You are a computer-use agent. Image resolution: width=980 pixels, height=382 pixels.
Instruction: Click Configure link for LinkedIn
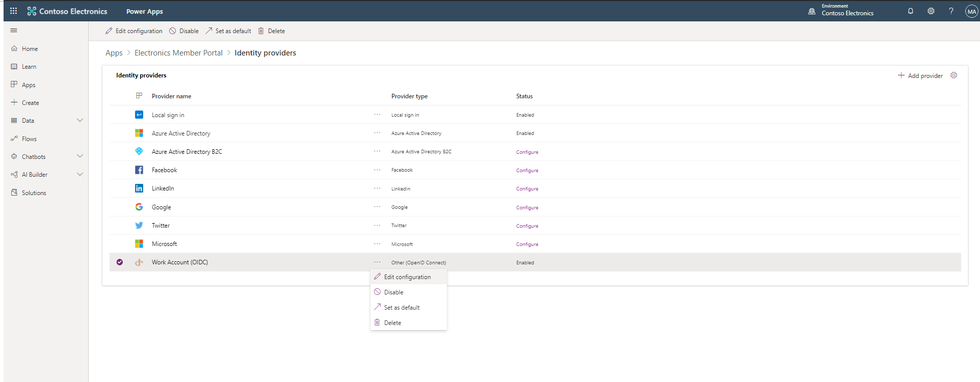click(x=527, y=189)
